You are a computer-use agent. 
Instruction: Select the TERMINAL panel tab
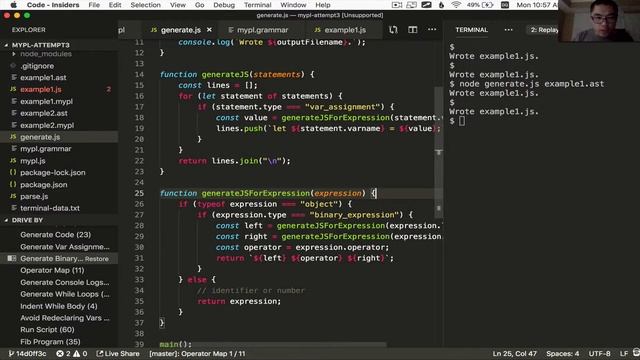pos(471,30)
